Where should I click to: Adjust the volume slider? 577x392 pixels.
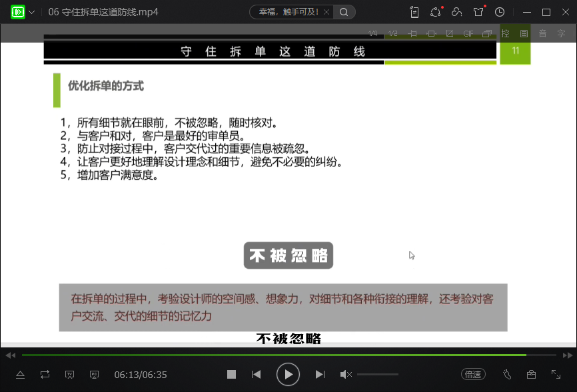[378, 375]
